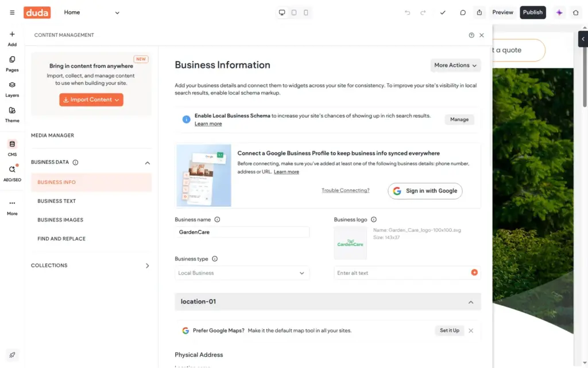Undo the last action

click(x=407, y=13)
